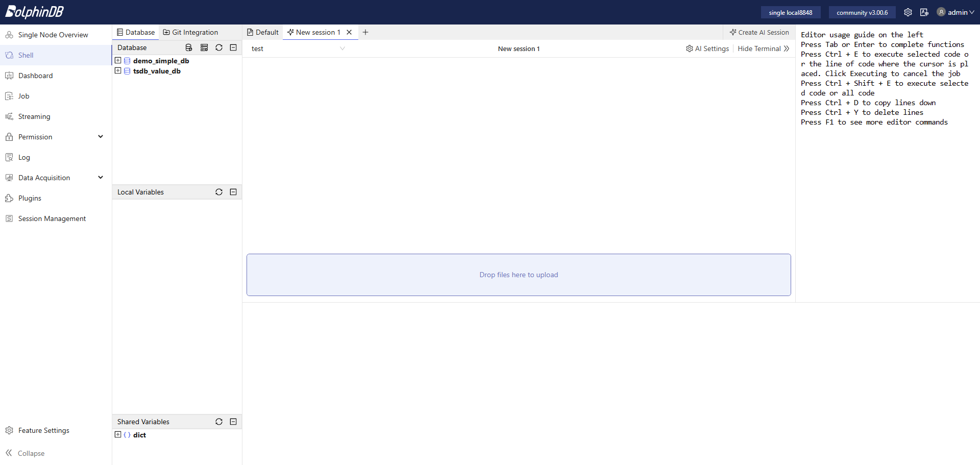Switch to the Git Integration tab

[x=190, y=32]
